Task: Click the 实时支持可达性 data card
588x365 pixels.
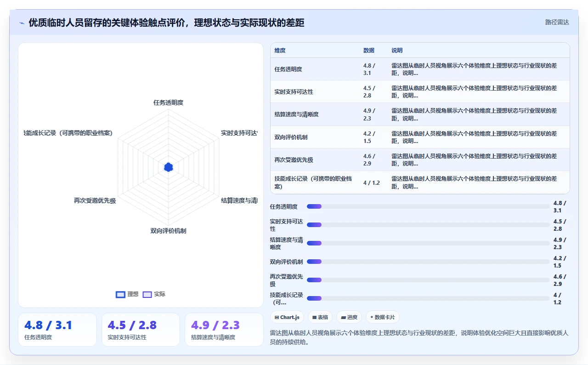Action: 141,330
